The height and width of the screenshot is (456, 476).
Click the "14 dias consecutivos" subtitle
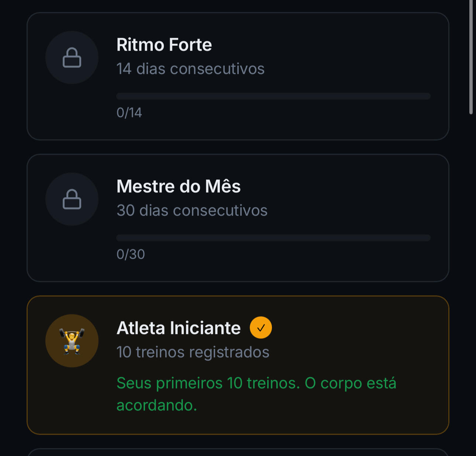[x=190, y=69]
